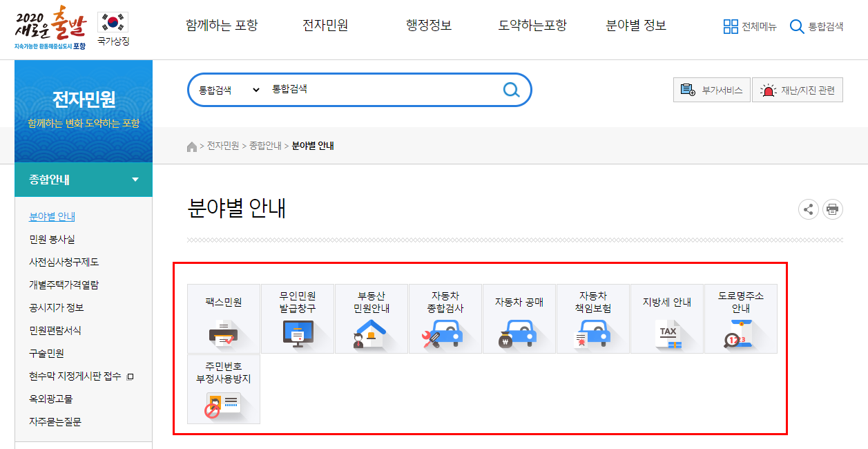Open 통합검색 in top header
This screenshot has width=868, height=449.
pyautogui.click(x=817, y=27)
